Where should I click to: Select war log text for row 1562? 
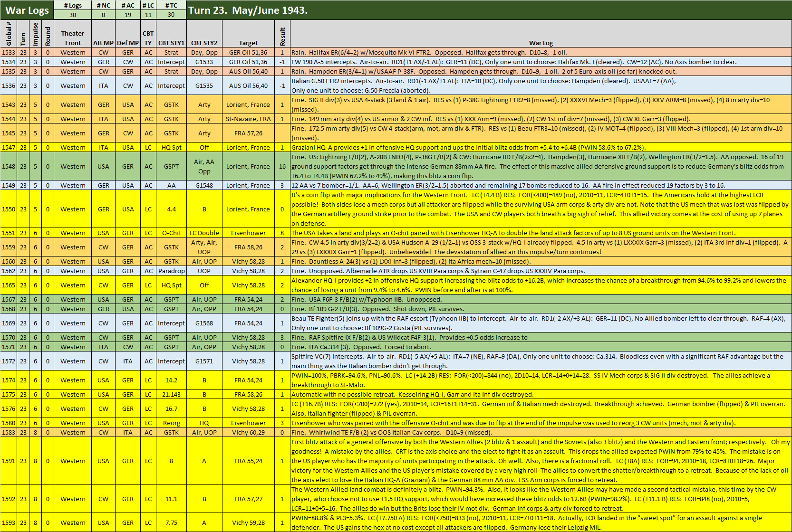pyautogui.click(x=541, y=271)
